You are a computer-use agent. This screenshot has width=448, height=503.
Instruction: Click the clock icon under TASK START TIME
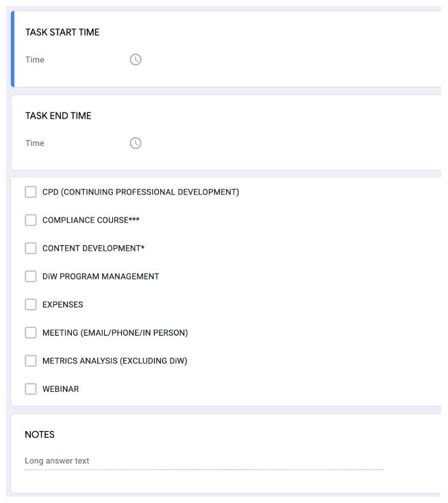[136, 60]
